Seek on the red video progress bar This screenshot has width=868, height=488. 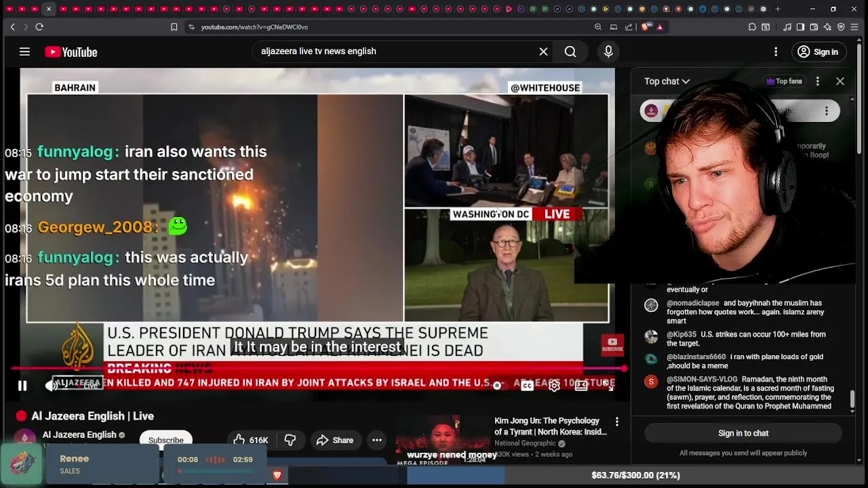pyautogui.click(x=317, y=369)
